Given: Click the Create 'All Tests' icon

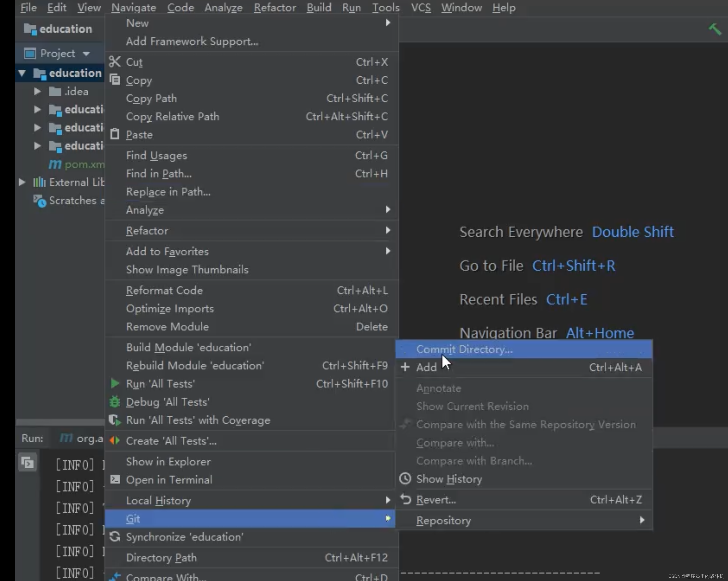Looking at the screenshot, I should [115, 440].
